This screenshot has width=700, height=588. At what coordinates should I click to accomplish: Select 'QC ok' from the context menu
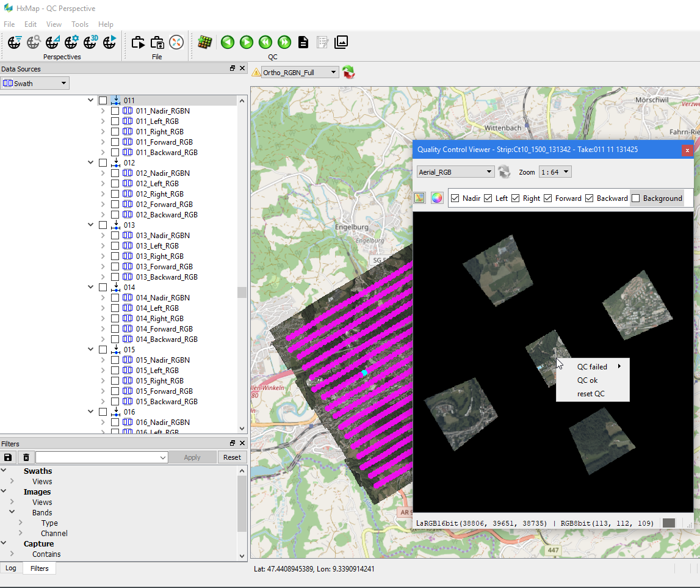(x=587, y=380)
